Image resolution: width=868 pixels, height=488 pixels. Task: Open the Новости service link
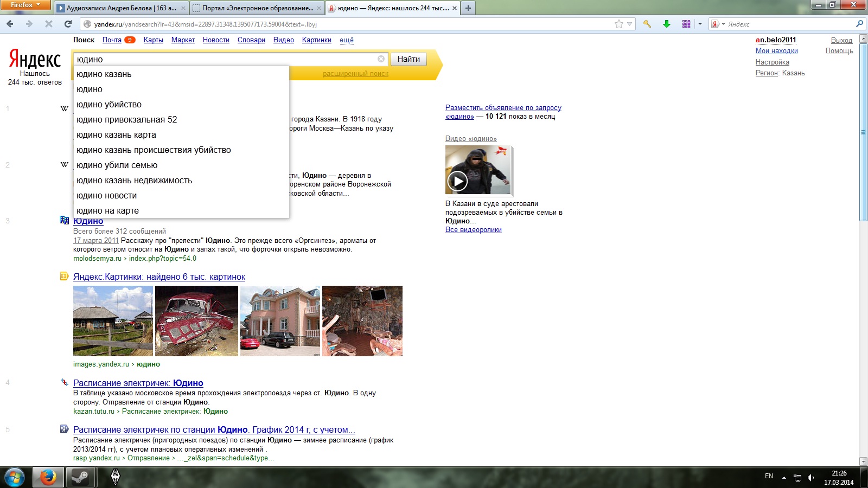[x=216, y=40]
